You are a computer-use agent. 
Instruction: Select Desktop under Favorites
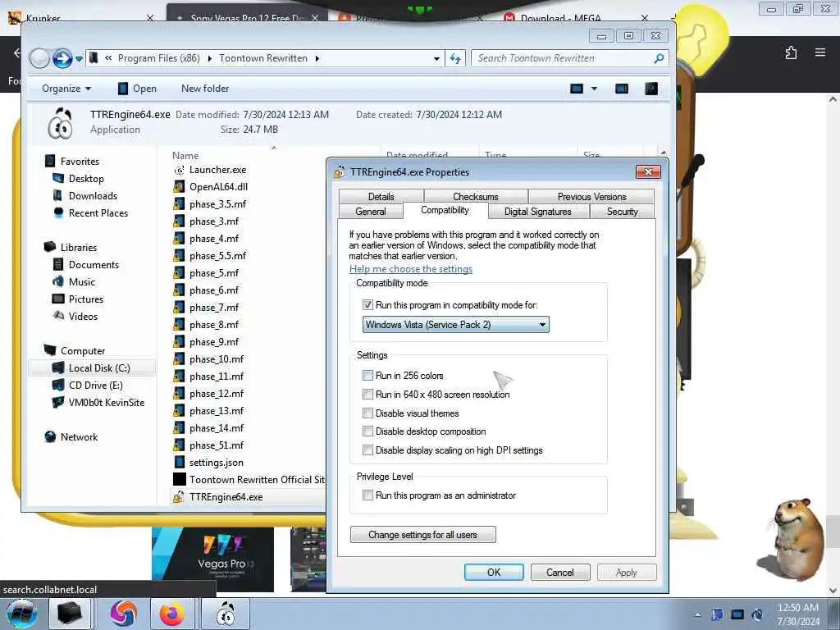pos(78,178)
